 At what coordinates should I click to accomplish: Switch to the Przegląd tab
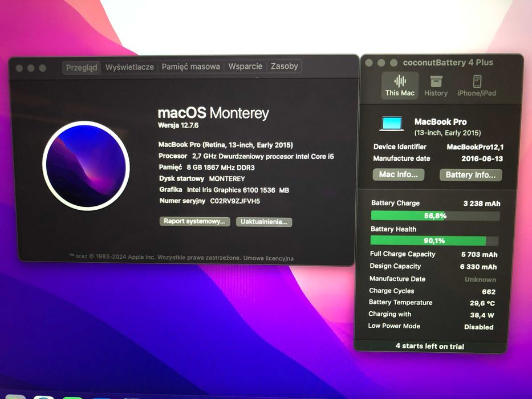[x=82, y=67]
